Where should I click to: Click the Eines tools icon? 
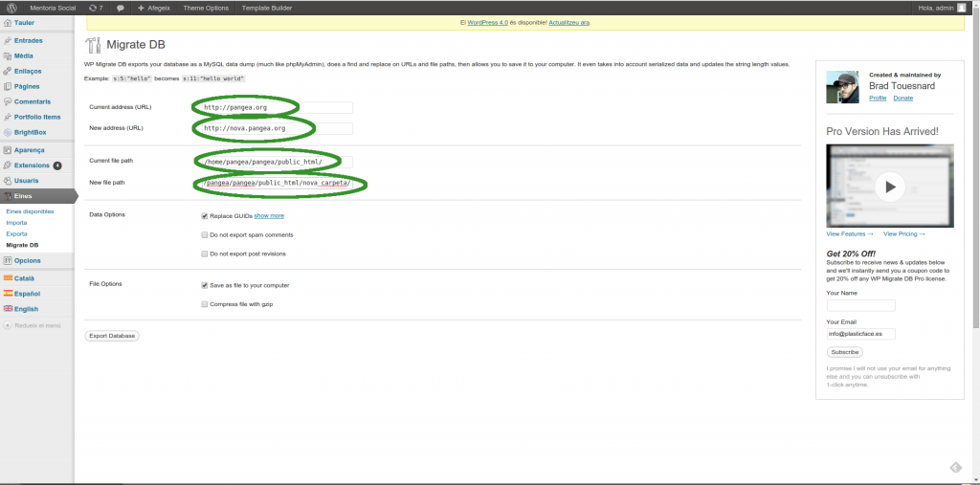point(7,196)
